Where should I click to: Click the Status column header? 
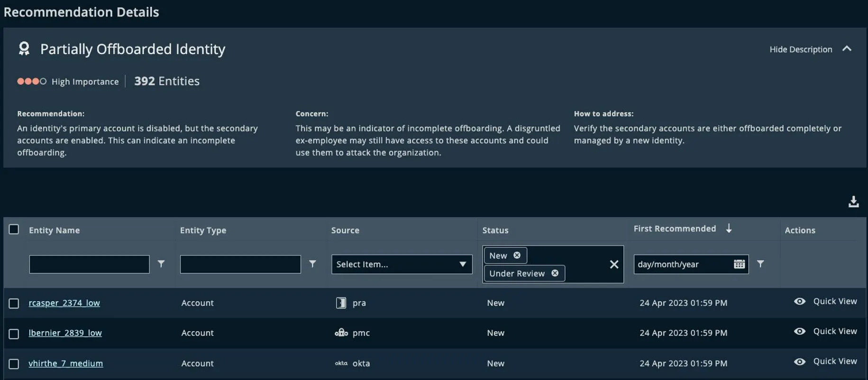[495, 230]
